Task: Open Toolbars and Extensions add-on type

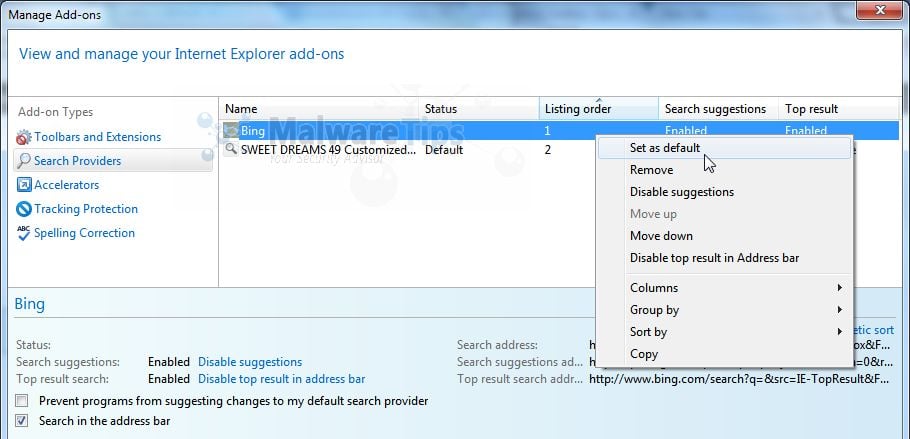Action: coord(98,137)
